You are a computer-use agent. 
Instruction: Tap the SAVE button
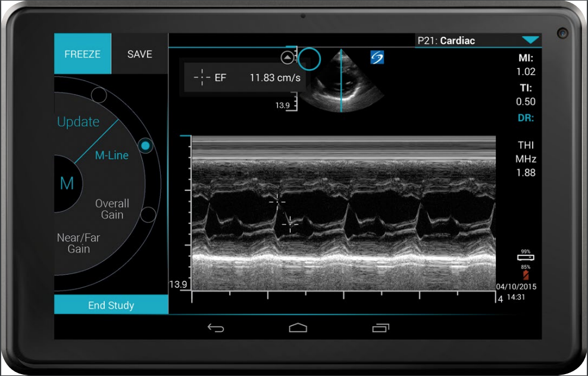point(139,54)
